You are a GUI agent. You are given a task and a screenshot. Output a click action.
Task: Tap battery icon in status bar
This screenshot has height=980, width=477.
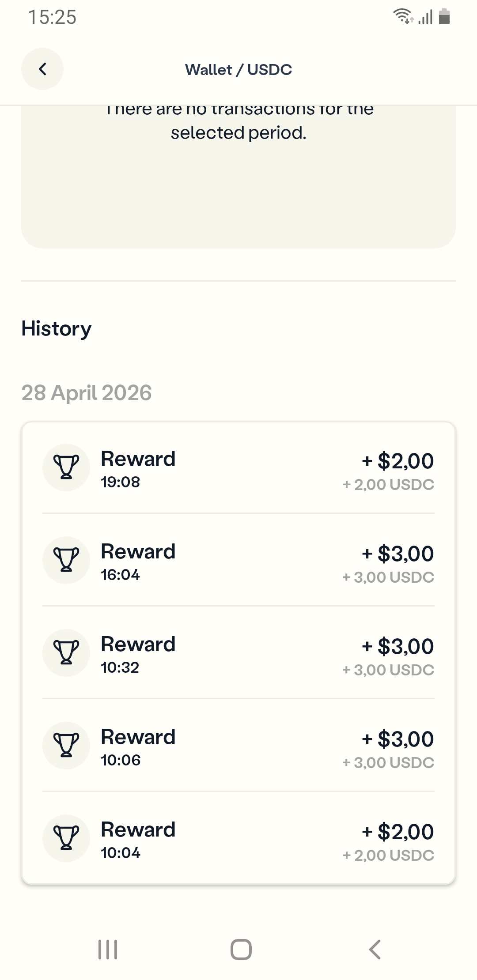click(444, 17)
